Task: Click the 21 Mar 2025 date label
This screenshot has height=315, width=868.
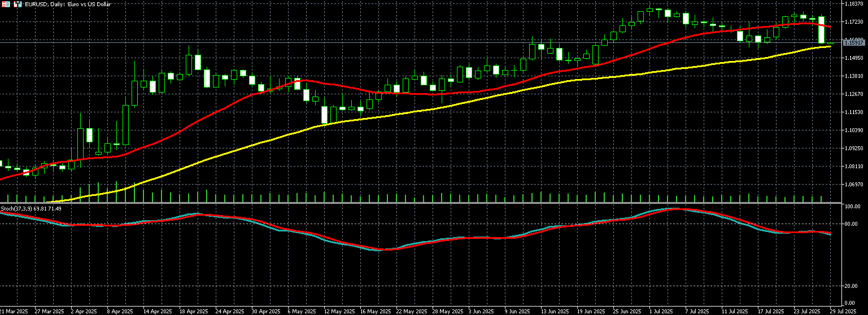Action: click(14, 311)
